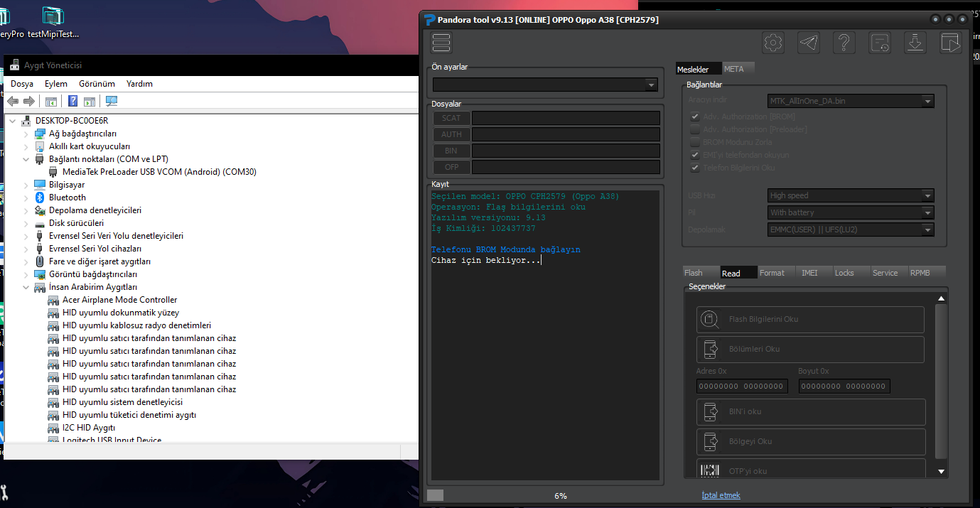Click the Bölgeyi Oku button
This screenshot has width=980, height=508.
tap(811, 442)
